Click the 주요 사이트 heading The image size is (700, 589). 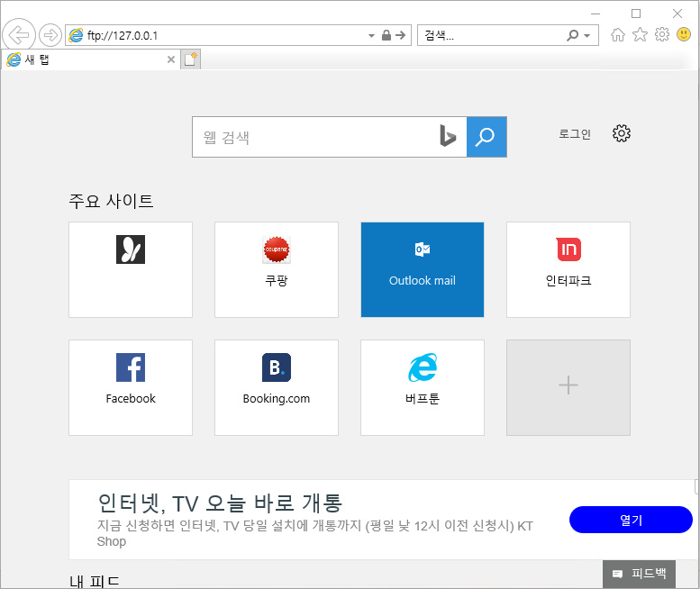pyautogui.click(x=111, y=201)
